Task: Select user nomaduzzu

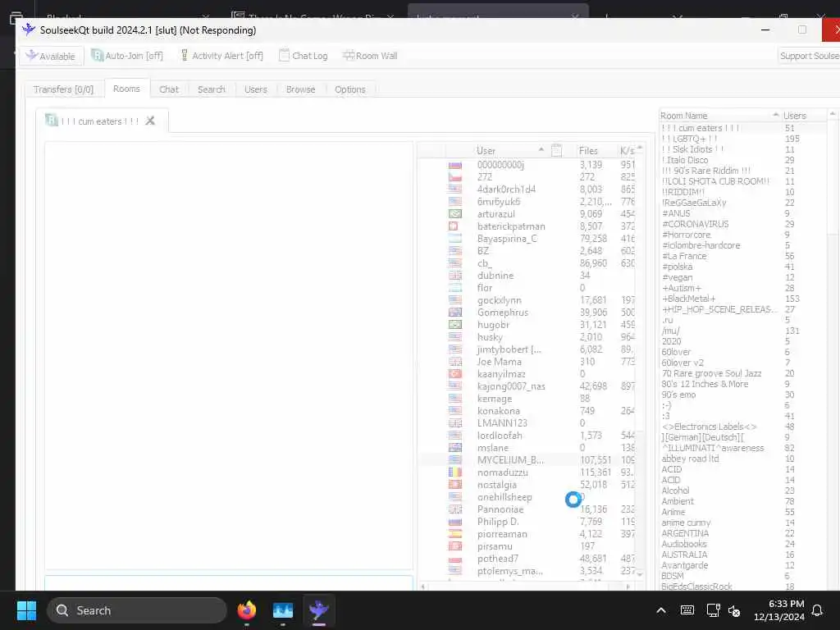Action: click(x=503, y=472)
